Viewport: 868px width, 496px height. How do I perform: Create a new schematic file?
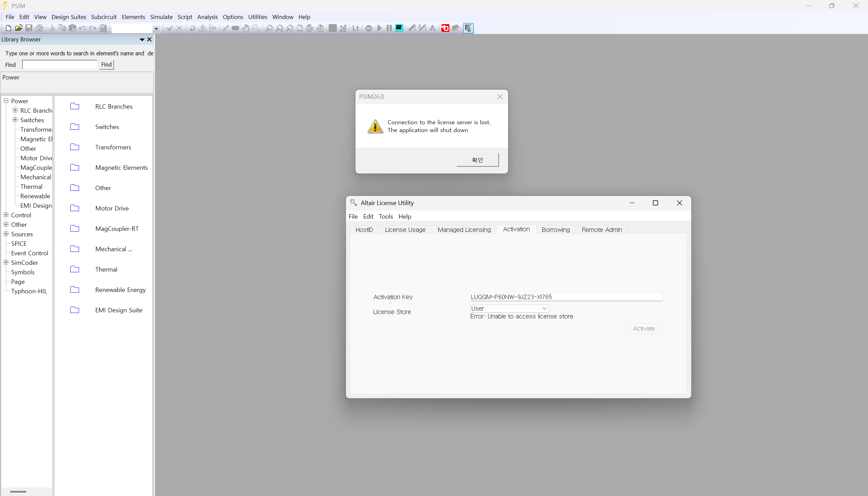[x=8, y=28]
